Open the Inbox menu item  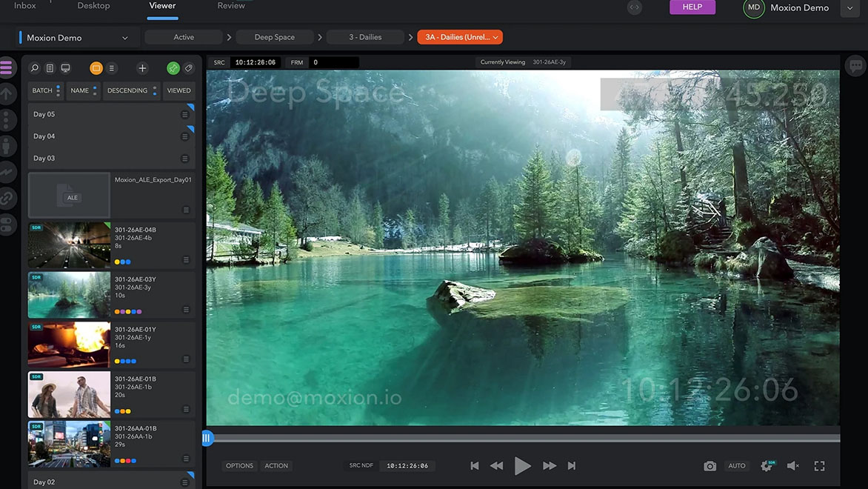pyautogui.click(x=24, y=5)
